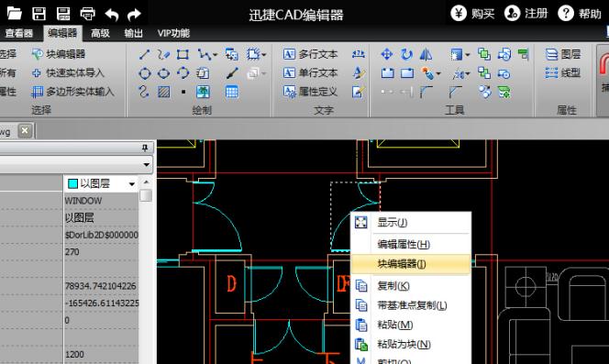Pin the properties panel
609x364 pixels.
(x=145, y=148)
